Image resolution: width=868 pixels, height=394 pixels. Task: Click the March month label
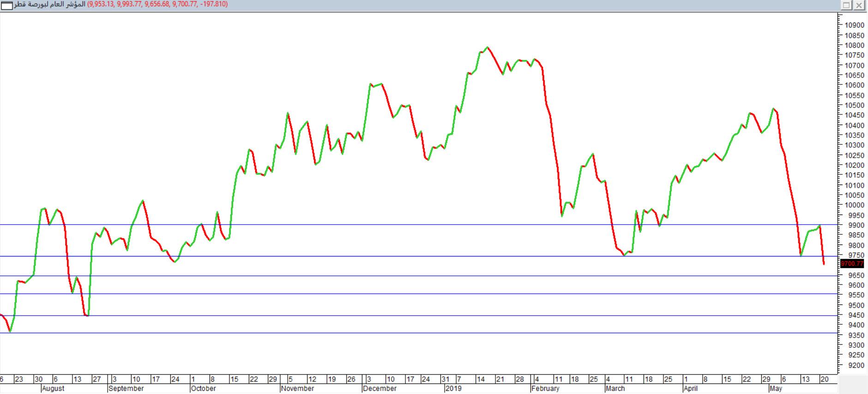click(615, 388)
